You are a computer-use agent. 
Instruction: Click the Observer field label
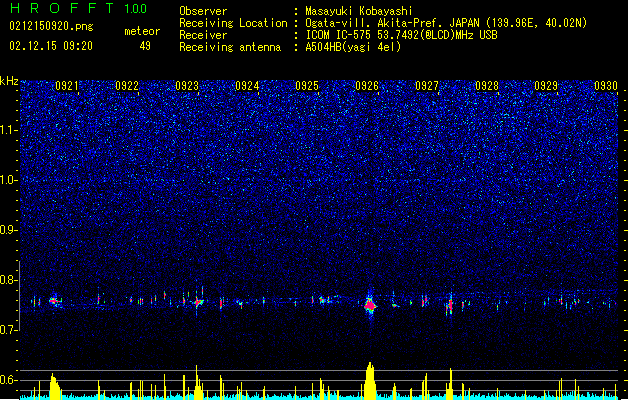pos(203,11)
